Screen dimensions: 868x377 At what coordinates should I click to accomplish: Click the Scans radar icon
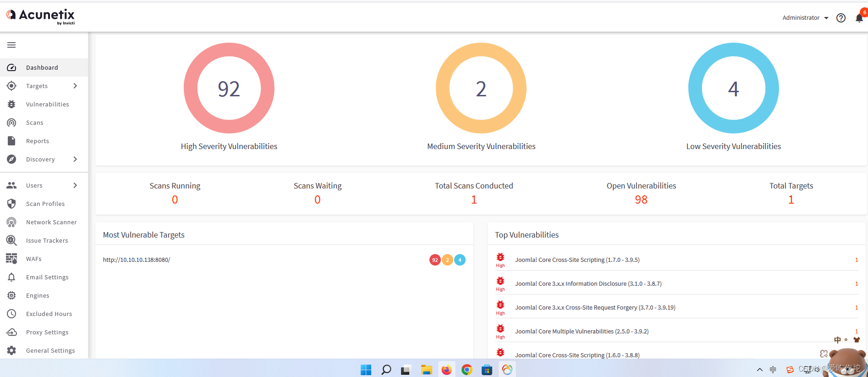tap(11, 122)
